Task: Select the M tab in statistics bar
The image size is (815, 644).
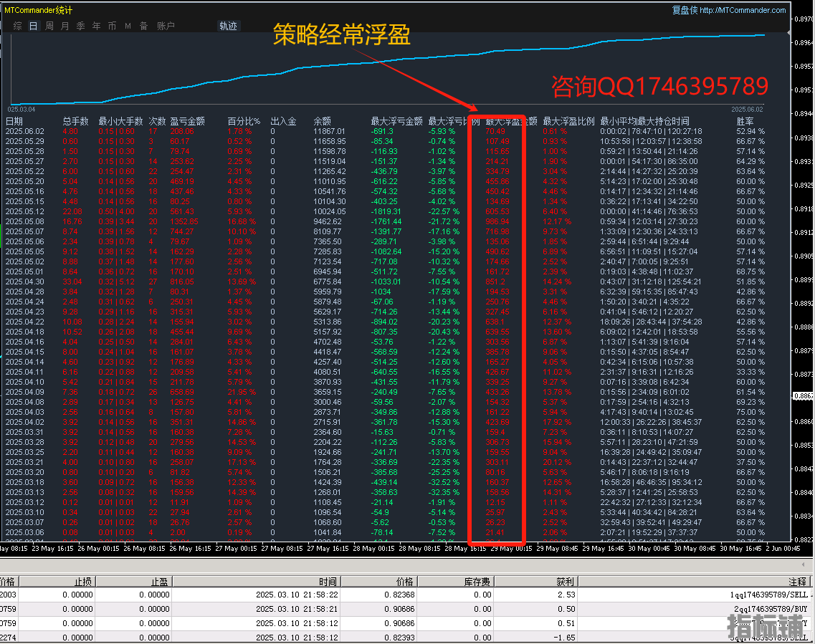Action: click(128, 26)
